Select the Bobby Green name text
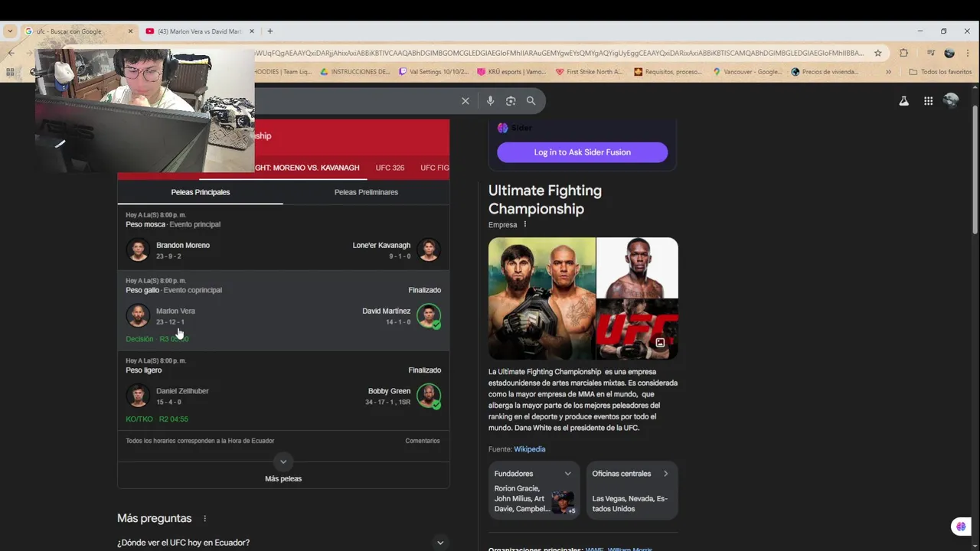 [389, 391]
